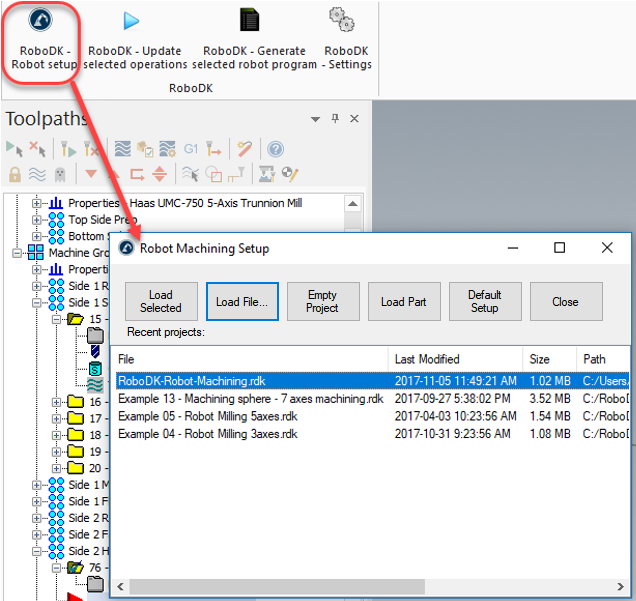Select all operations in Toolpaths toolbar
Screen dimensions: 636x601
pos(14,149)
